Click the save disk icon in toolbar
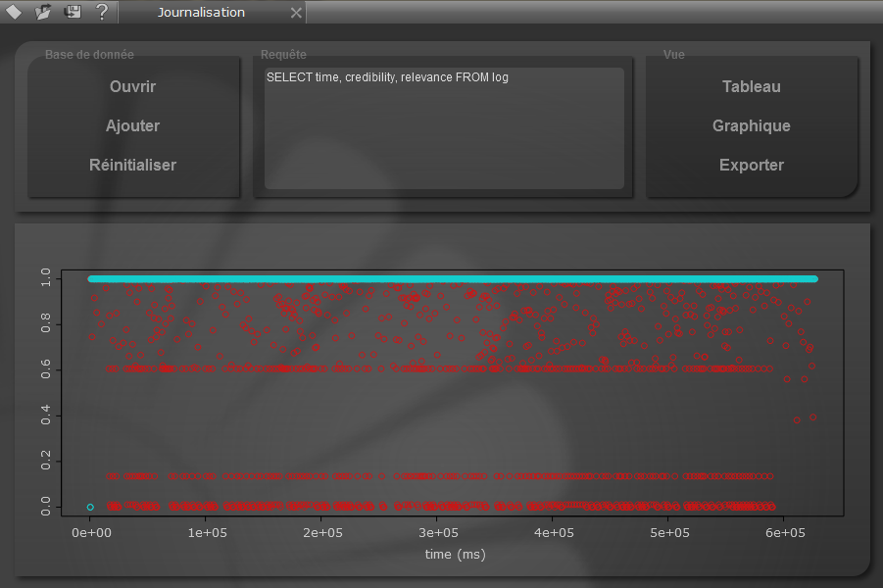The image size is (883, 588). click(x=73, y=11)
